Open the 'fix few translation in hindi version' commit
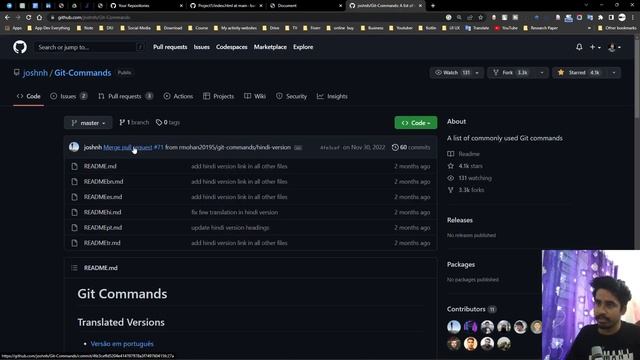 click(234, 213)
